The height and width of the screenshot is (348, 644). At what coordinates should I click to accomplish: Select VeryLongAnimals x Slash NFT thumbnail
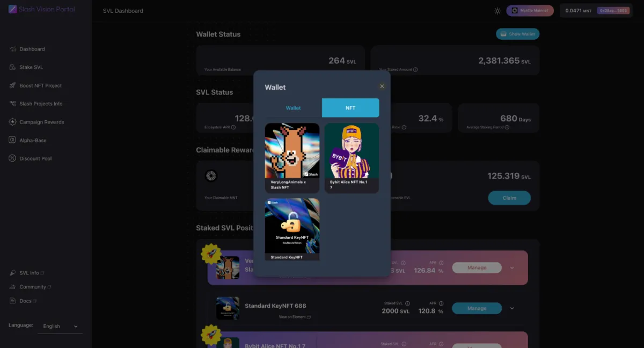point(292,151)
